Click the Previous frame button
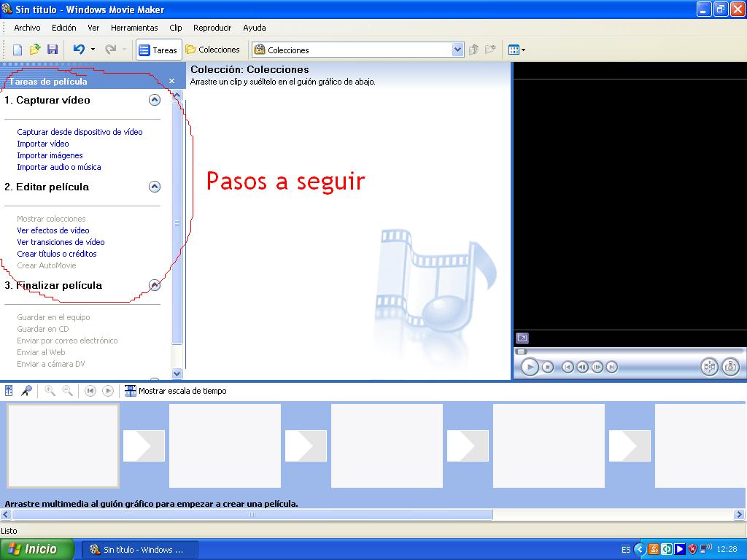 [x=582, y=367]
